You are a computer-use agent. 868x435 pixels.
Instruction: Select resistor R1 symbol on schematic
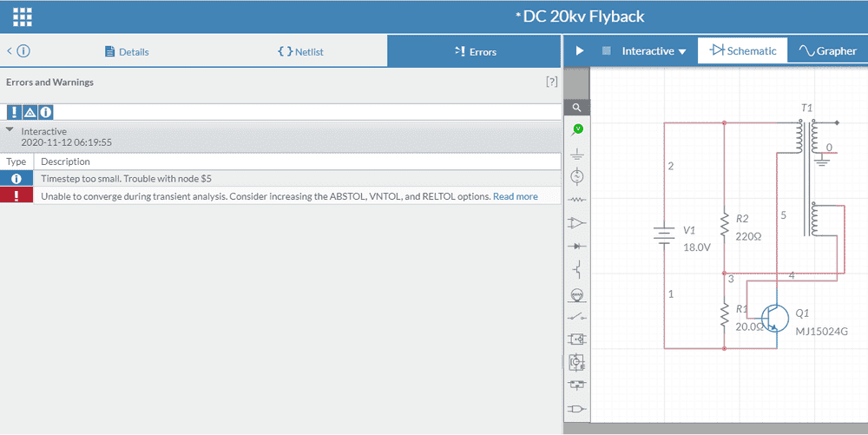[x=724, y=316]
